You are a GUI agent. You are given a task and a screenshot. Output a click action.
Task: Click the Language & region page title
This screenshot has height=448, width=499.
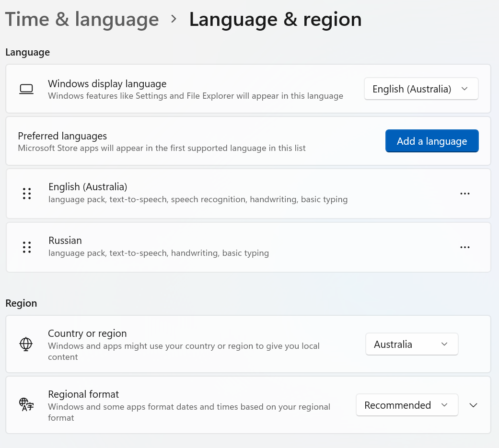tap(275, 19)
